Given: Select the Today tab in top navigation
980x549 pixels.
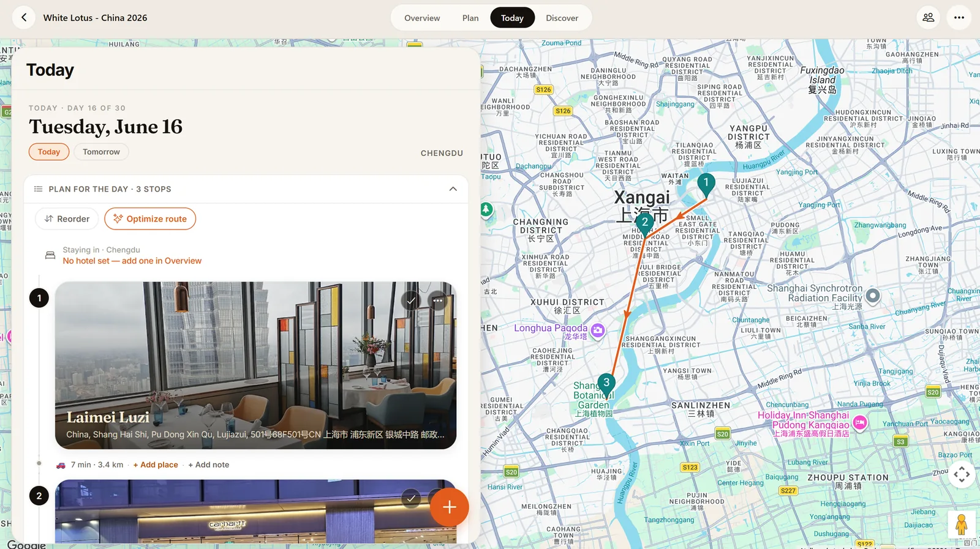Looking at the screenshot, I should click(x=512, y=18).
